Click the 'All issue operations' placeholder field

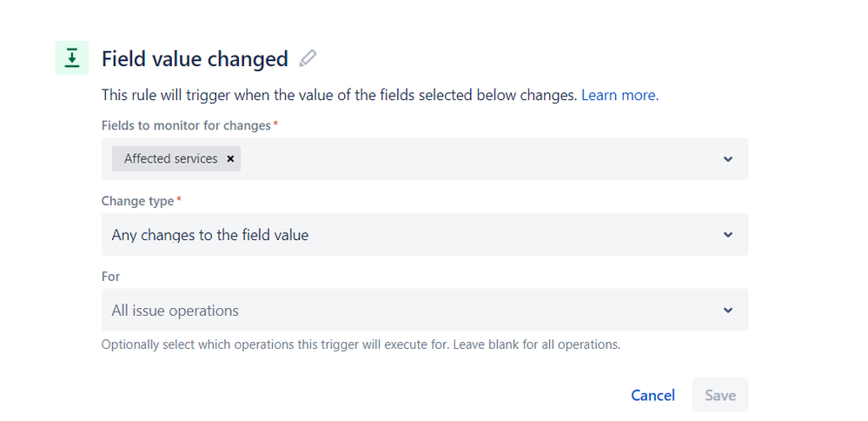425,311
